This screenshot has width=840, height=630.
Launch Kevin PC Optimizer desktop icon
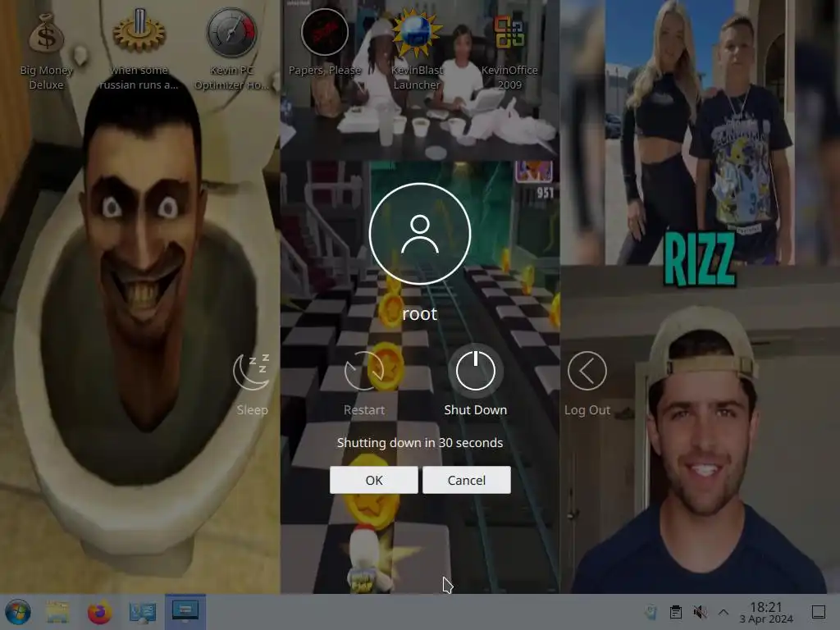231,51
